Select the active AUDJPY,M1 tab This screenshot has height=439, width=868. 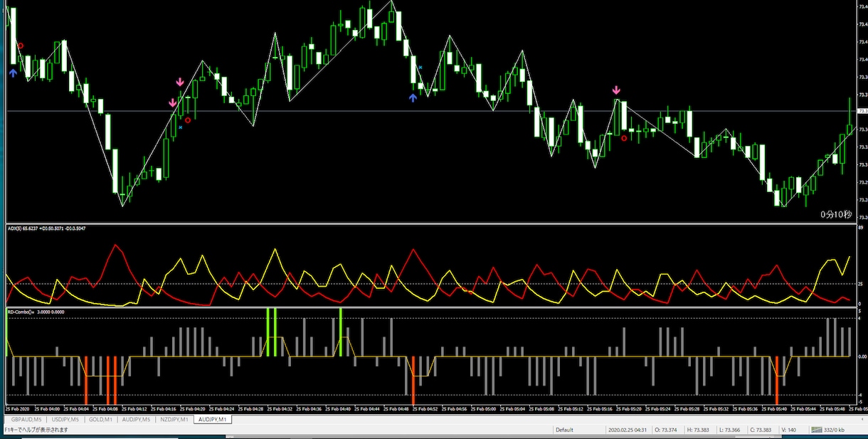point(214,420)
